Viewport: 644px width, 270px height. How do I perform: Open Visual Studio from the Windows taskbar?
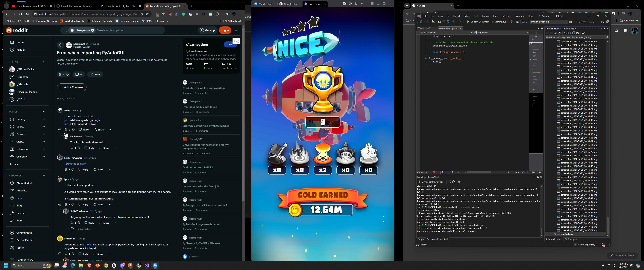coord(147,265)
